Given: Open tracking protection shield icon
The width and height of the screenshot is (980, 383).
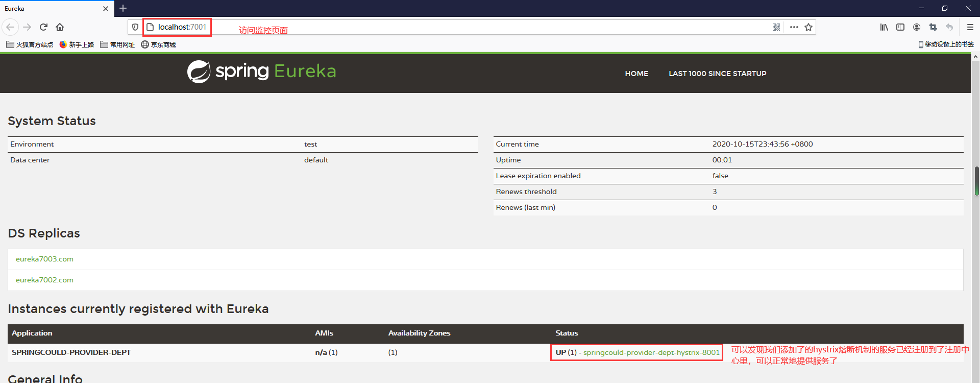Looking at the screenshot, I should coord(135,27).
